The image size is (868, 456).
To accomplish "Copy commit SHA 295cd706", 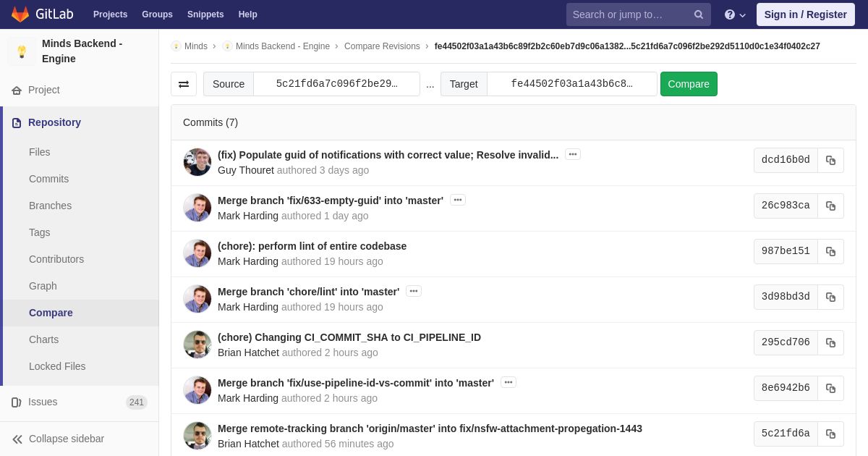I will coord(830,342).
